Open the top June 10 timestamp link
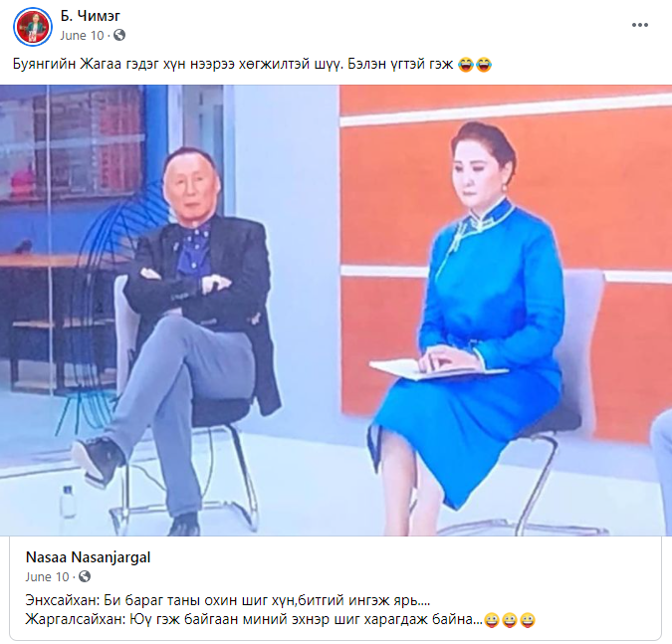Viewport: 672px width, 644px height. click(82, 35)
